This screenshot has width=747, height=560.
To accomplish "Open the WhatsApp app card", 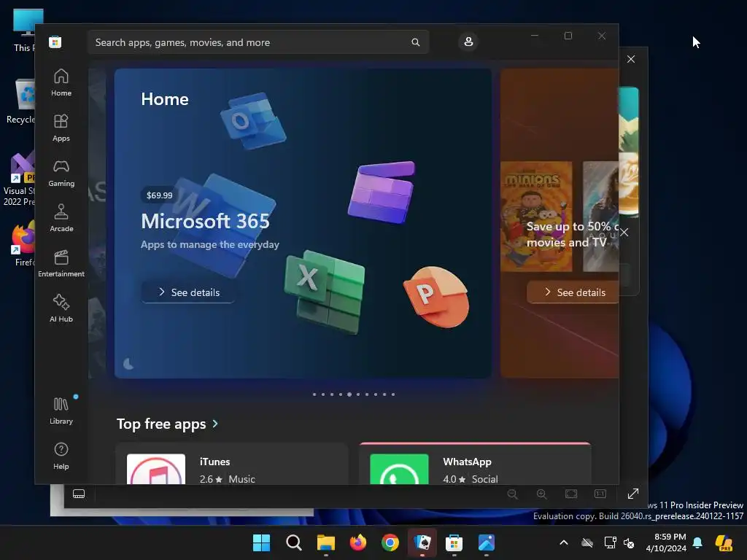I will click(x=475, y=464).
